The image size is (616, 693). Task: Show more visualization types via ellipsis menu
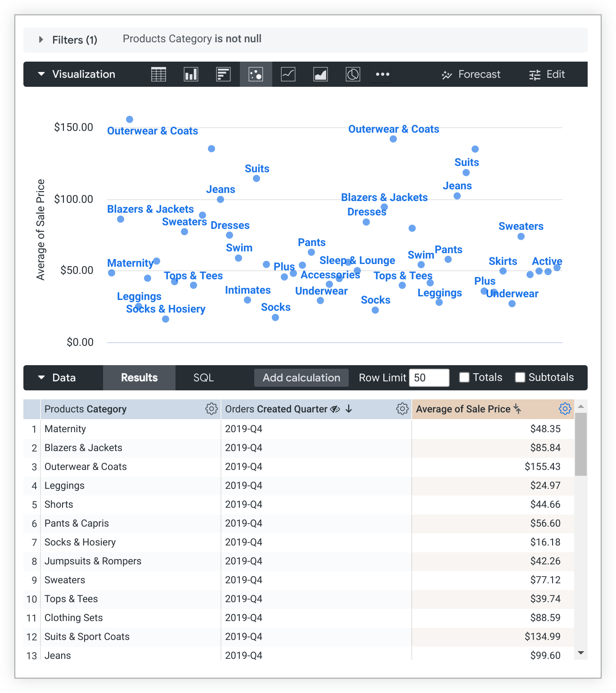coord(382,74)
